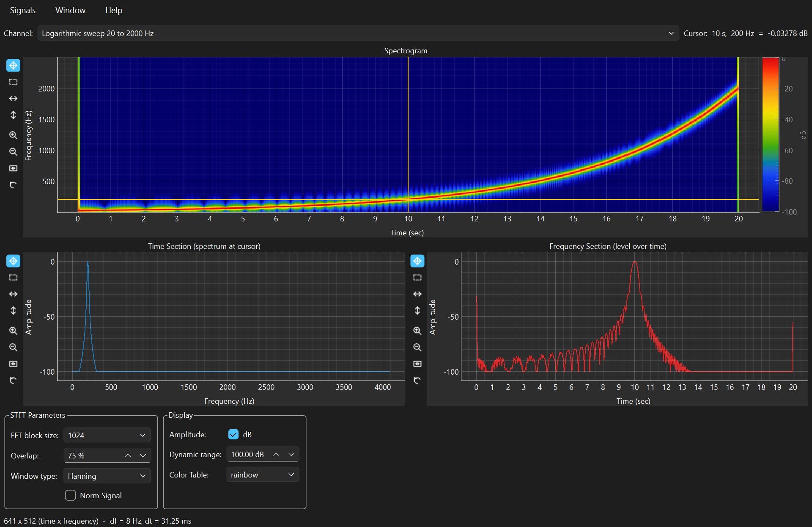812x527 pixels.
Task: Open the FFT block size dropdown
Action: 107,435
